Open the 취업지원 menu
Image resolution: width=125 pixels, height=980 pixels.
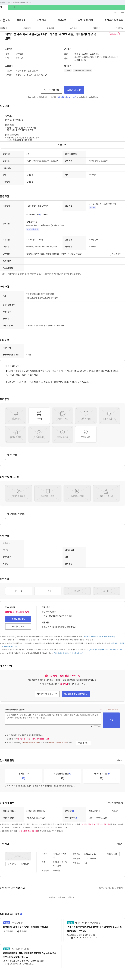coord(41,20)
